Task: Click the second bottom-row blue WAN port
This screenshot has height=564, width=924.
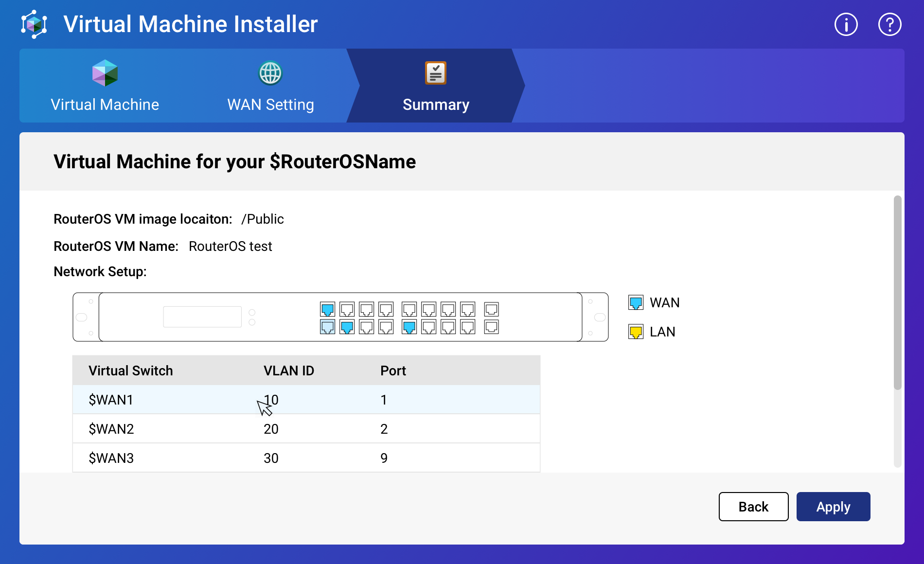Action: (347, 327)
